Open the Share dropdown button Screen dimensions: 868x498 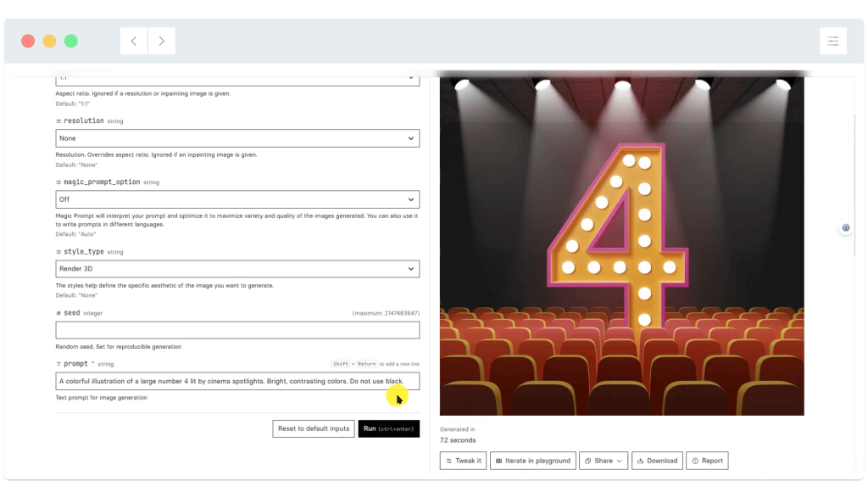(x=604, y=461)
